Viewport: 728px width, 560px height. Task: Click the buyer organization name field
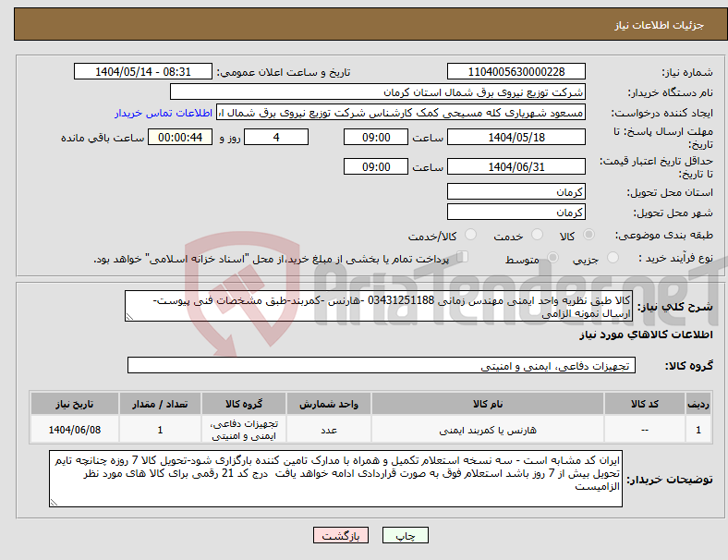[x=378, y=91]
